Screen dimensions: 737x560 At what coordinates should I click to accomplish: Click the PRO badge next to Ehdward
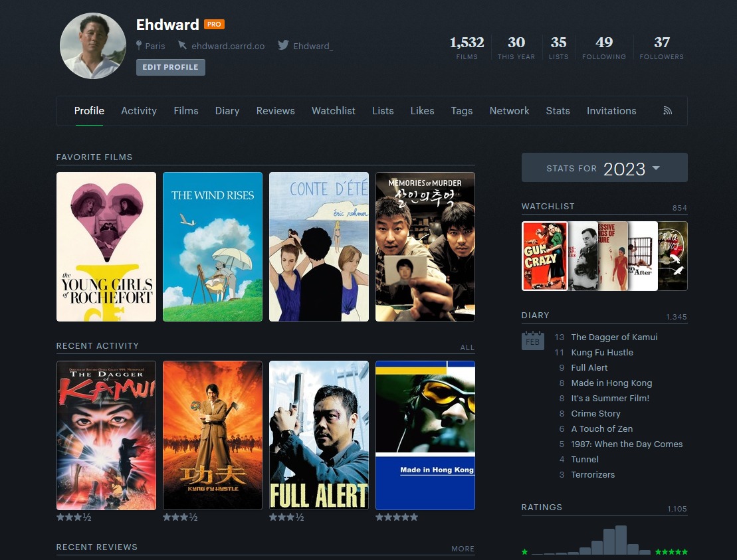(214, 25)
